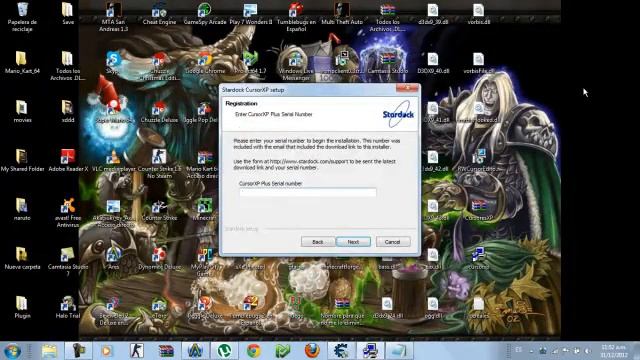Select the Camtasia Studio 7 shortcut
Image resolution: width=640 pixels, height=360 pixels.
pyautogui.click(x=68, y=261)
